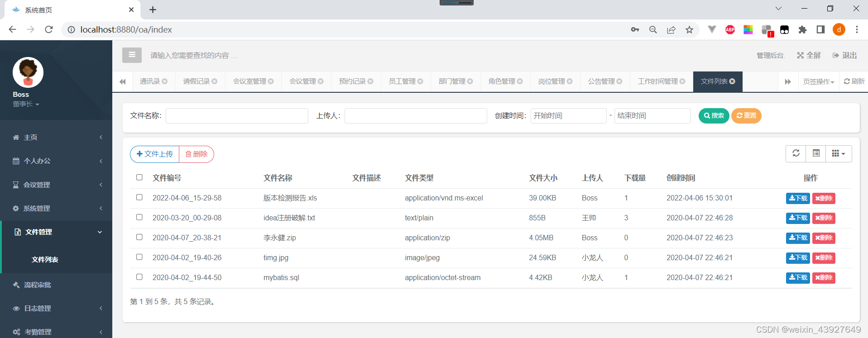Open the 开始时间 date field
The width and height of the screenshot is (868, 338).
point(568,116)
